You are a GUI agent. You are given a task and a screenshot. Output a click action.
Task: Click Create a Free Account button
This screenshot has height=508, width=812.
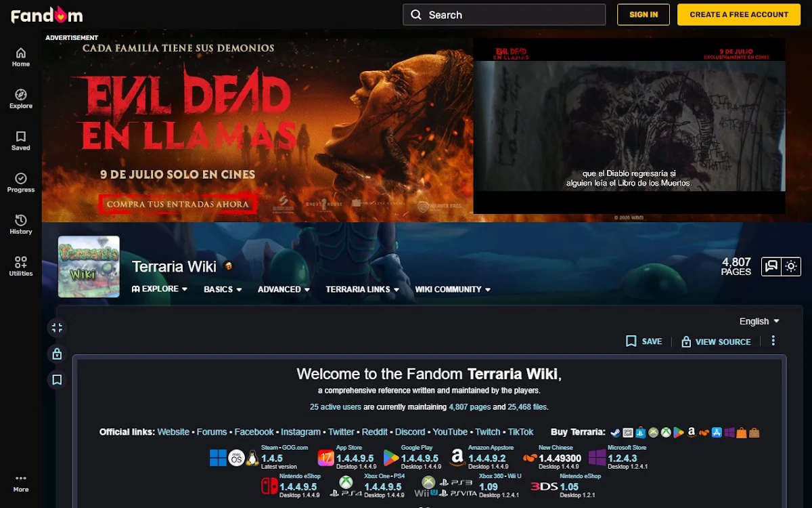tap(739, 14)
